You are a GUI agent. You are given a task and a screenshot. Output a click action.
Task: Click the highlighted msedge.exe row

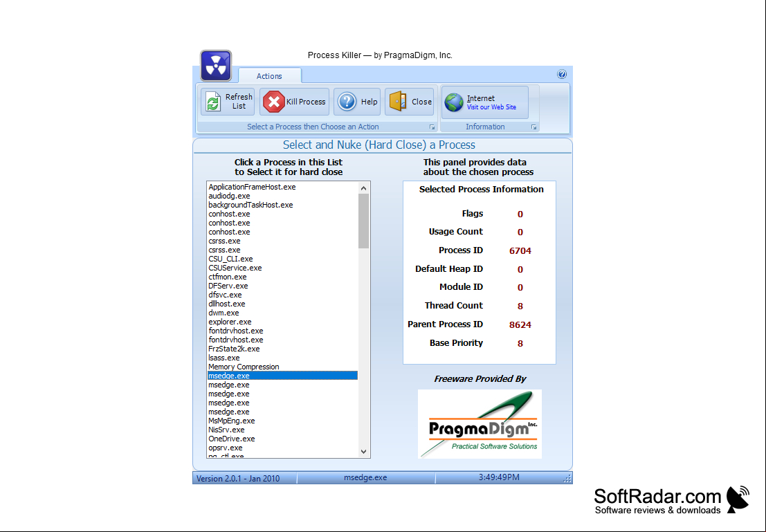click(282, 376)
